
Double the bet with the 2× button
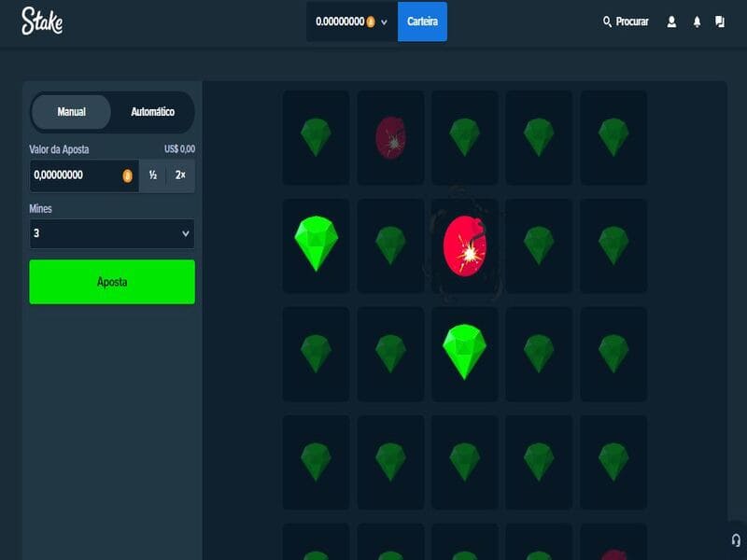click(x=180, y=175)
